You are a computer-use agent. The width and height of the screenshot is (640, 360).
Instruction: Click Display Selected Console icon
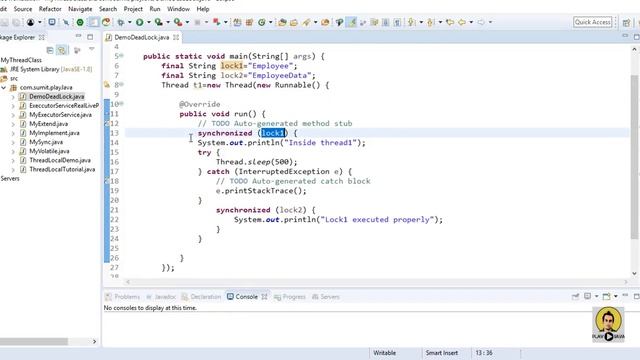pos(587,296)
